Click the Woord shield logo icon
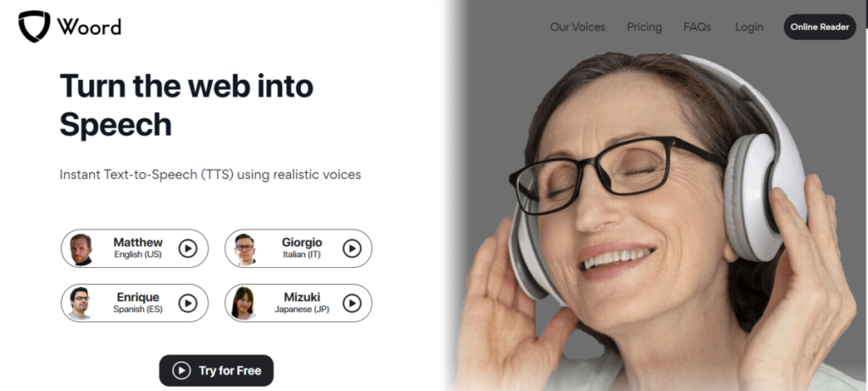Screen dimensions: 868x391 click(x=34, y=26)
